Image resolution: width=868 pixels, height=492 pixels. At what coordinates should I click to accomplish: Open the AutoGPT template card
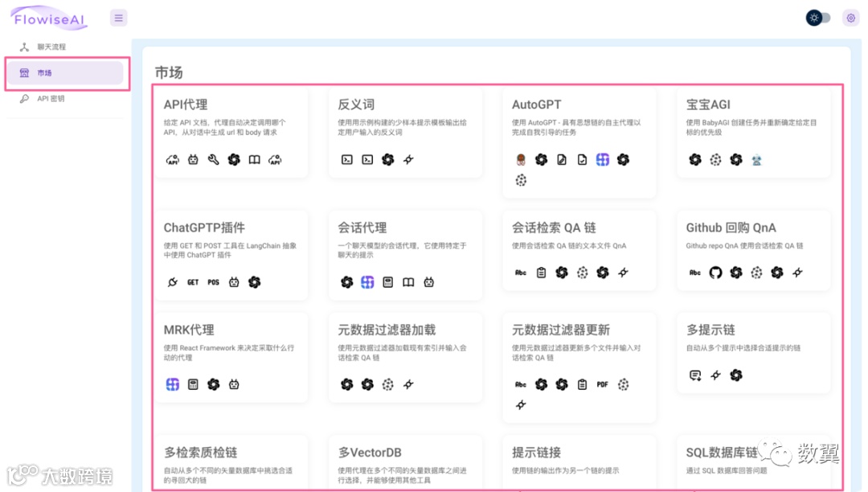point(579,143)
